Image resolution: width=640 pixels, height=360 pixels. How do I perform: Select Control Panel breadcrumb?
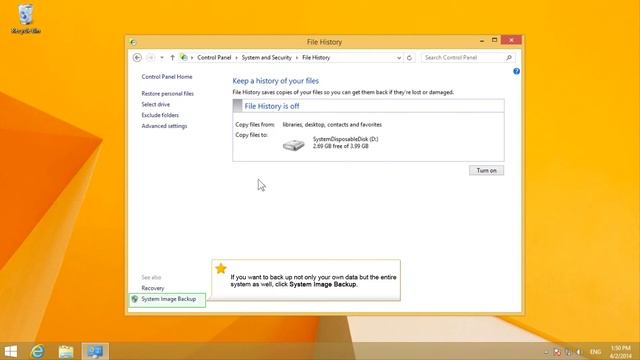(214, 58)
